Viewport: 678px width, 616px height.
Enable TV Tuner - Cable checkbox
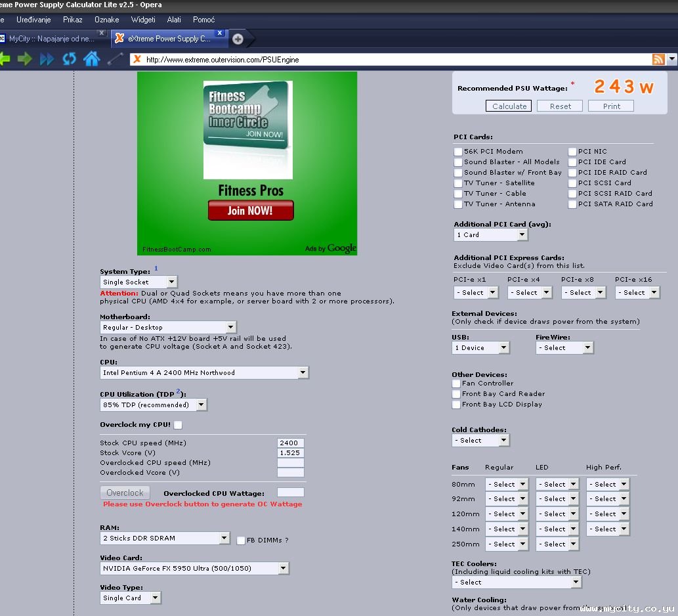[x=458, y=193]
